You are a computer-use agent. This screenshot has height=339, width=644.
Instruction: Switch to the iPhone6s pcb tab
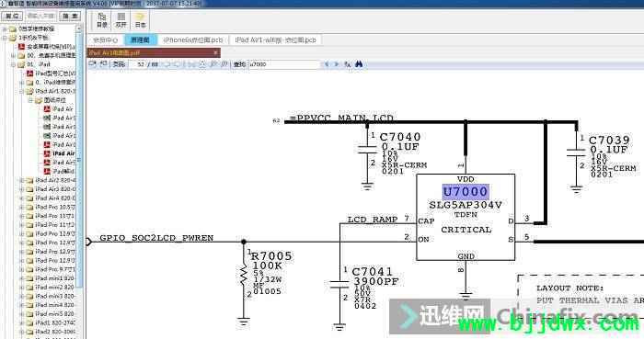(193, 40)
